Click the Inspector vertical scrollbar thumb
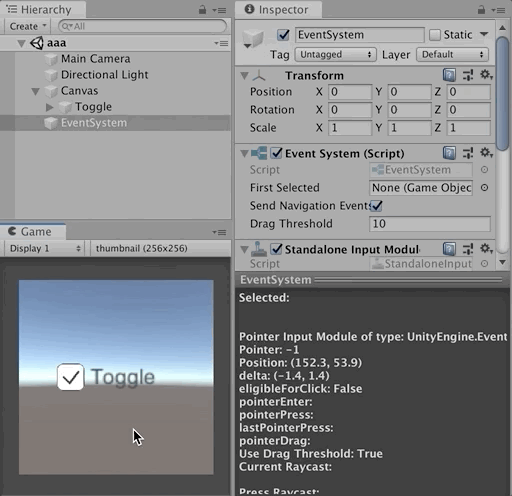Image resolution: width=512 pixels, height=496 pixels. click(x=502, y=94)
